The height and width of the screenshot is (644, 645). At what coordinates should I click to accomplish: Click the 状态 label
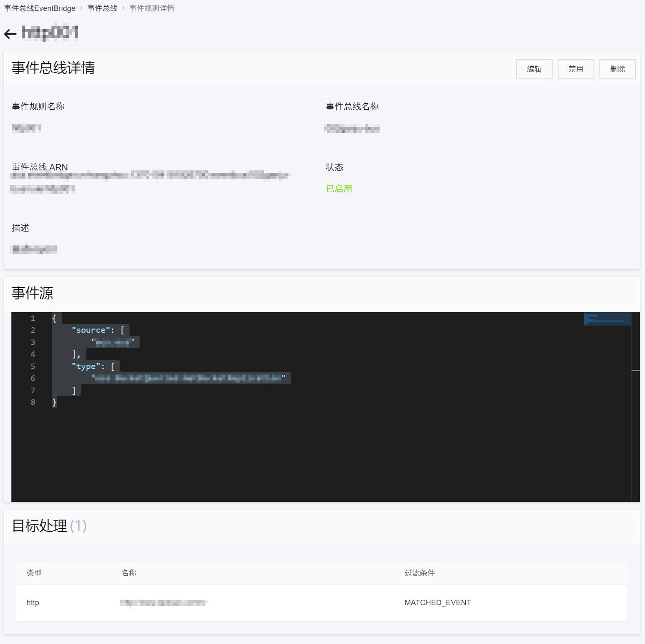pyautogui.click(x=335, y=167)
